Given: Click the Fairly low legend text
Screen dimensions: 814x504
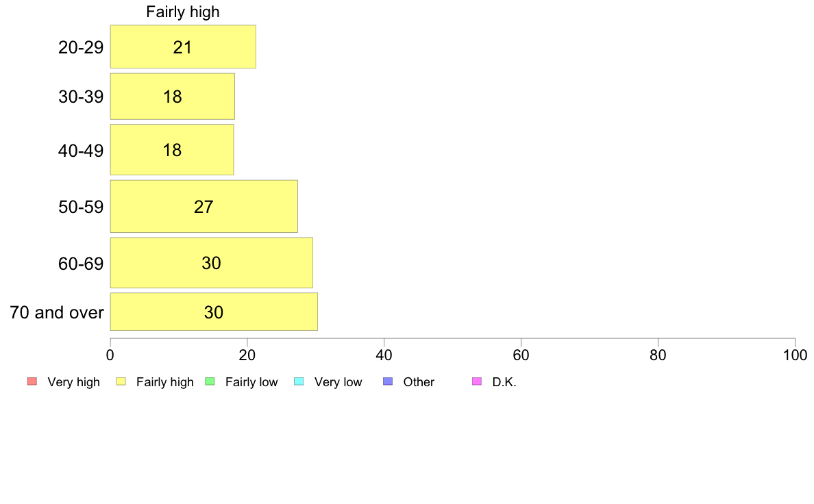Looking at the screenshot, I should point(251,382).
